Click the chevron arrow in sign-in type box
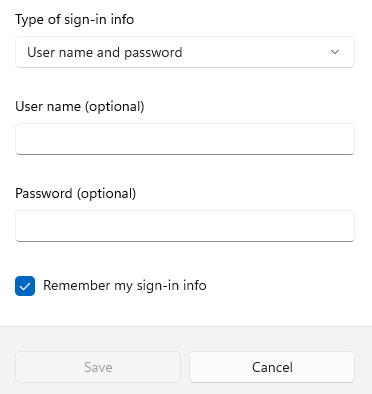This screenshot has height=394, width=372. [x=335, y=52]
